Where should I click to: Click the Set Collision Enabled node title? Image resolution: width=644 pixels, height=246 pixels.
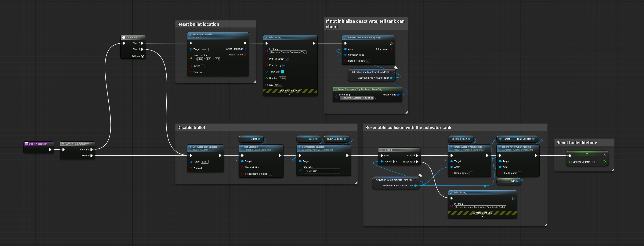click(313, 147)
